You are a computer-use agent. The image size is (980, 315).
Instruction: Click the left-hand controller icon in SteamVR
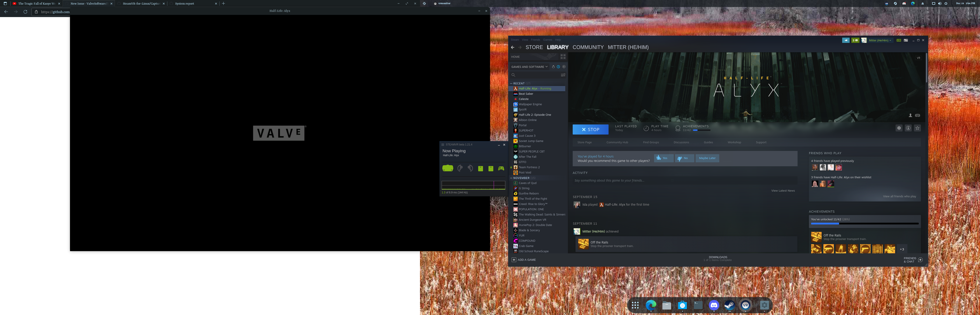[460, 168]
